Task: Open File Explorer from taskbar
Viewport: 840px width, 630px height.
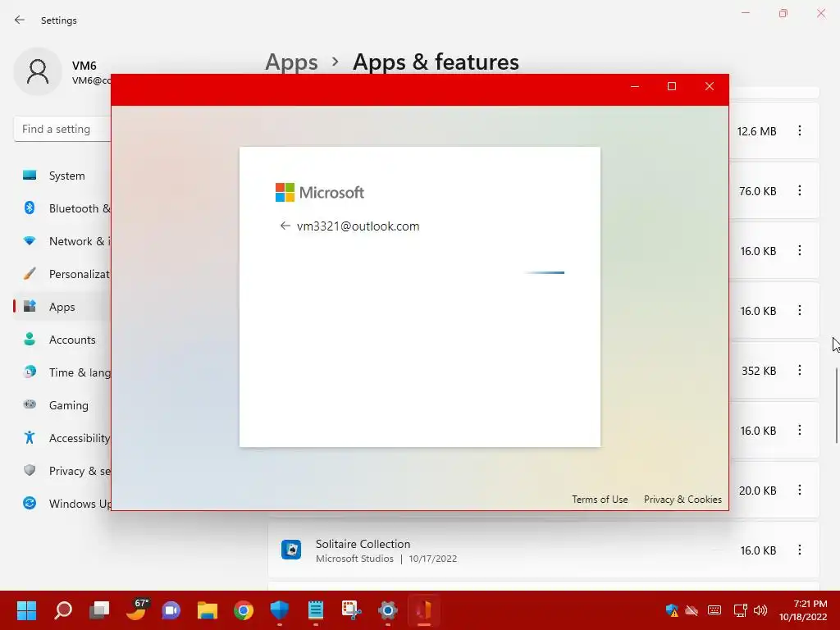Action: (x=208, y=610)
